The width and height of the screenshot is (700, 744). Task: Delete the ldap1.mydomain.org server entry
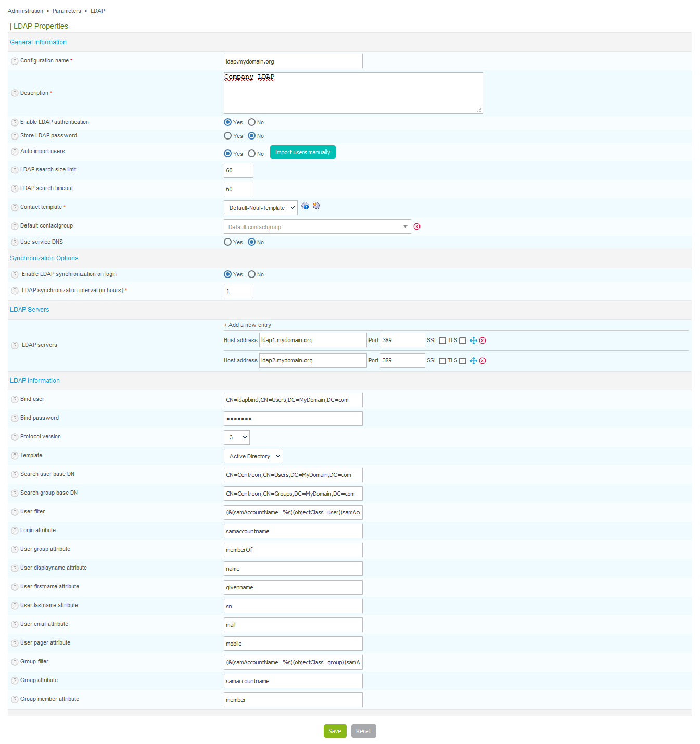point(482,341)
